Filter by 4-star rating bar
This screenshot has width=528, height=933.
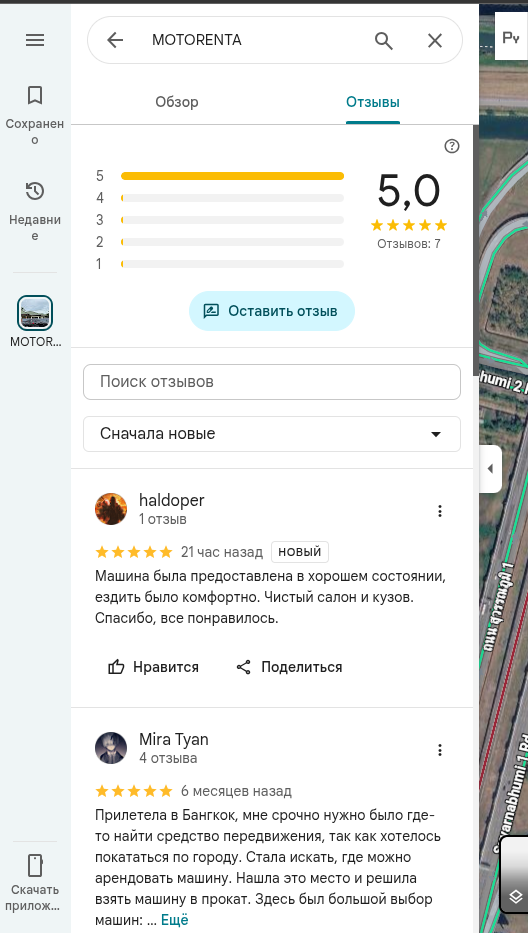[232, 198]
